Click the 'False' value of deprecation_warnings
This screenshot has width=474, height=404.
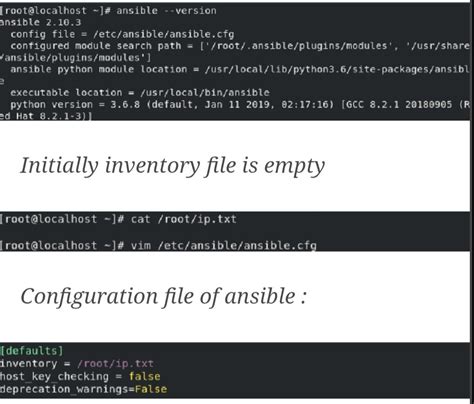[151, 389]
